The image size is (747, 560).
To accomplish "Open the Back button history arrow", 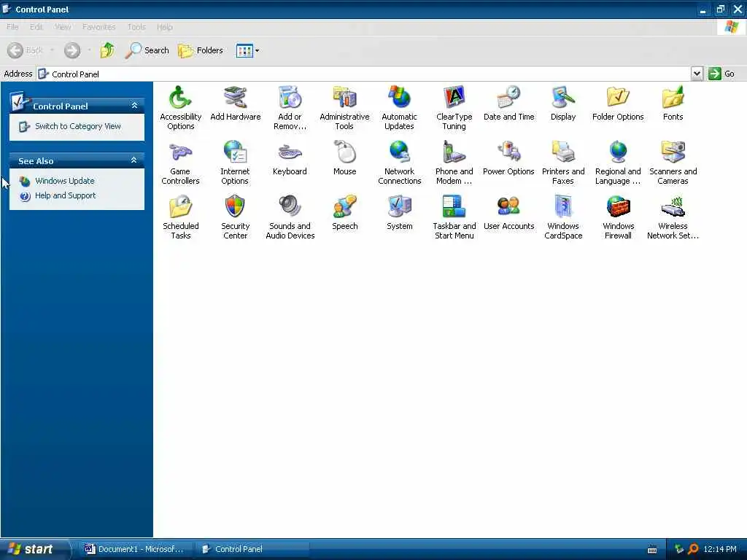I will point(52,50).
